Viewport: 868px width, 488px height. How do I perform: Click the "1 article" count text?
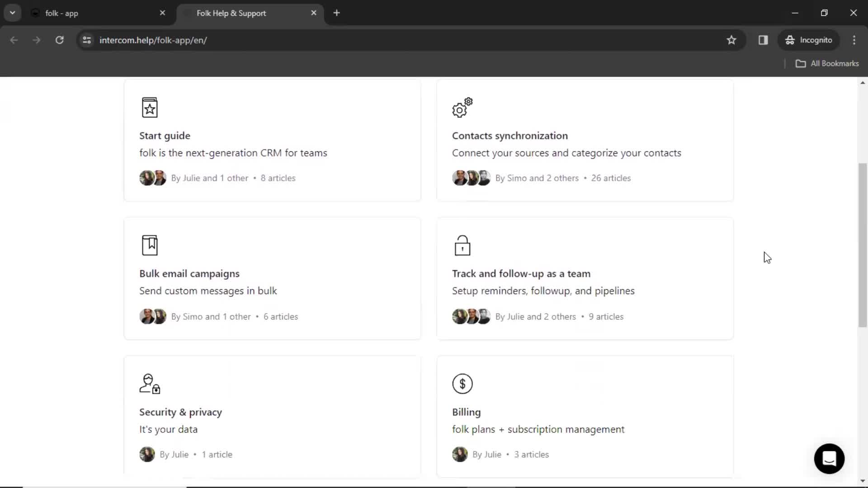pos(217,454)
